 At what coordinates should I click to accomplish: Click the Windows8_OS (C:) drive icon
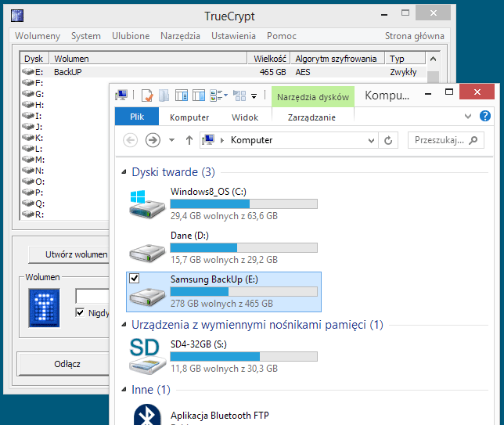coord(147,203)
